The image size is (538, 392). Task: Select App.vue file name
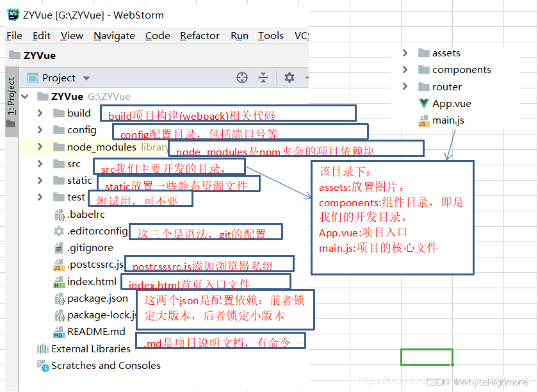[452, 103]
